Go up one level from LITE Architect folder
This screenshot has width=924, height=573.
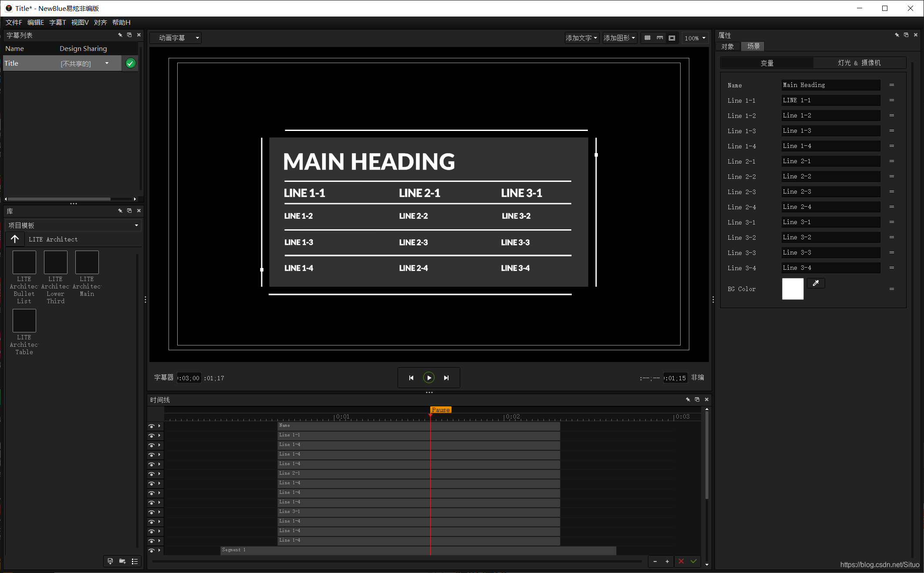coord(15,239)
